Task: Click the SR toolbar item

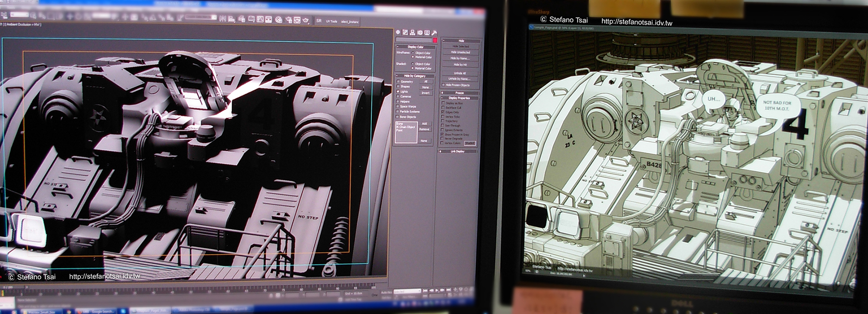Action: pyautogui.click(x=319, y=21)
